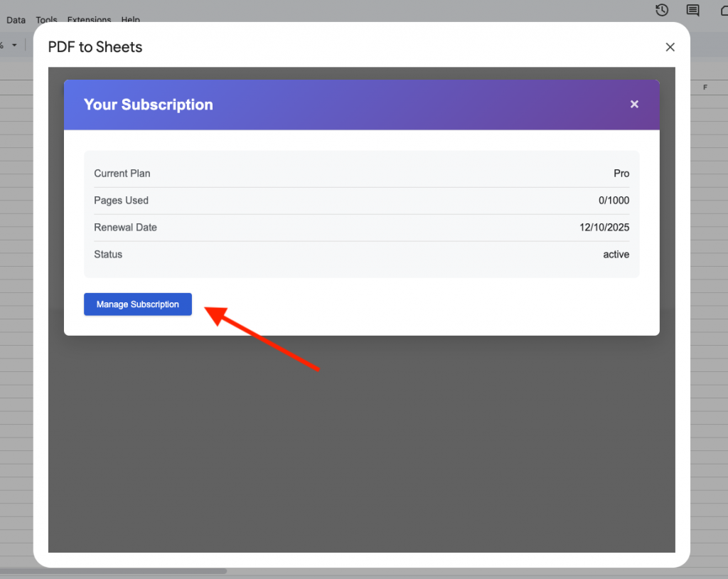
Task: Click the Your Subscription header title
Action: coord(149,105)
